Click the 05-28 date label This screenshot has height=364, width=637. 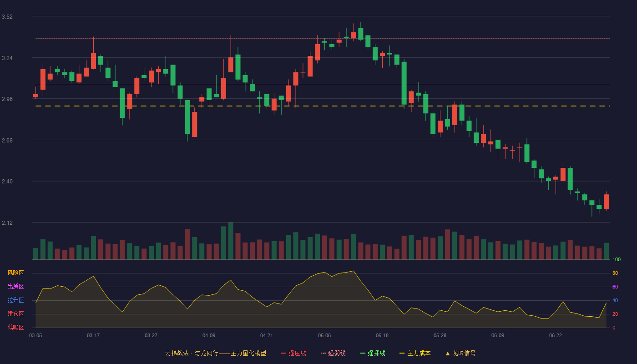[x=440, y=335]
